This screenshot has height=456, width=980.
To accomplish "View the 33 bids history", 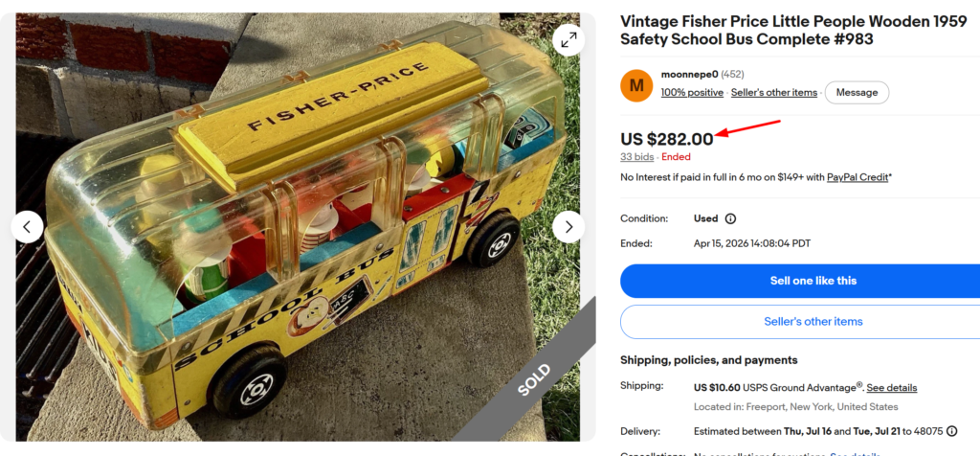I will point(636,157).
